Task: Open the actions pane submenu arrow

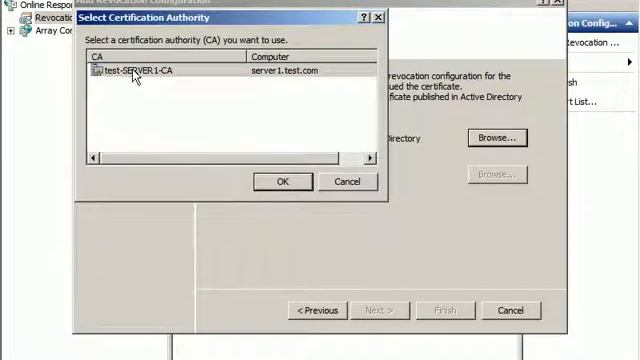Action: (x=629, y=62)
